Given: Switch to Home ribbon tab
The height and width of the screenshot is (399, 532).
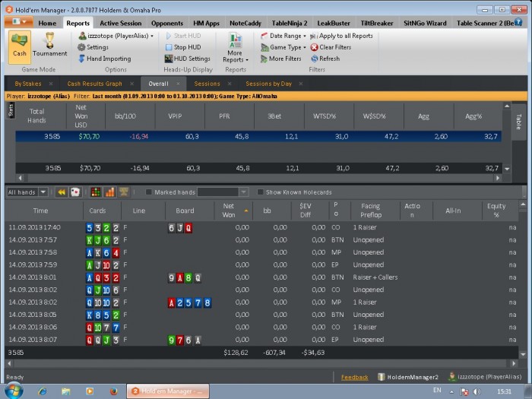Looking at the screenshot, I should (47, 23).
